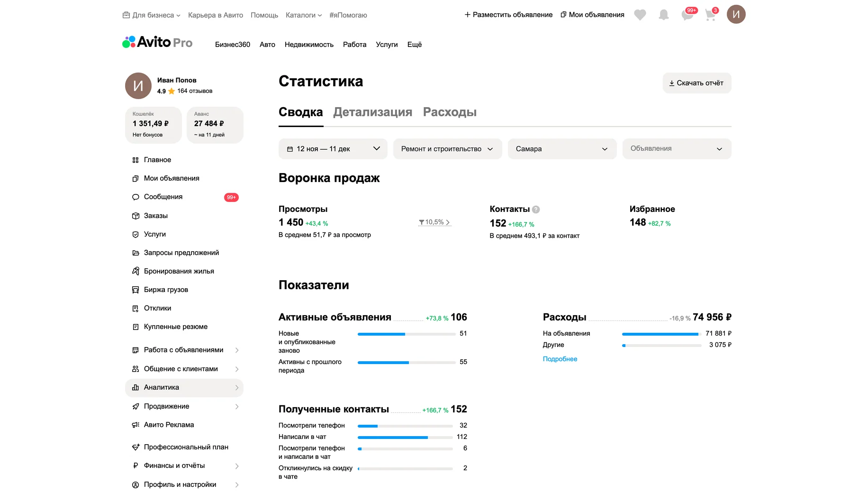Open the Самара city dropdown
868x493 pixels.
[x=562, y=149]
